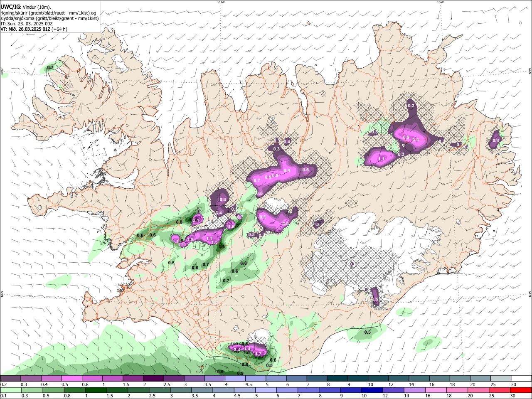Click the 0.1 label on green rain scale

pyautogui.click(x=3, y=396)
